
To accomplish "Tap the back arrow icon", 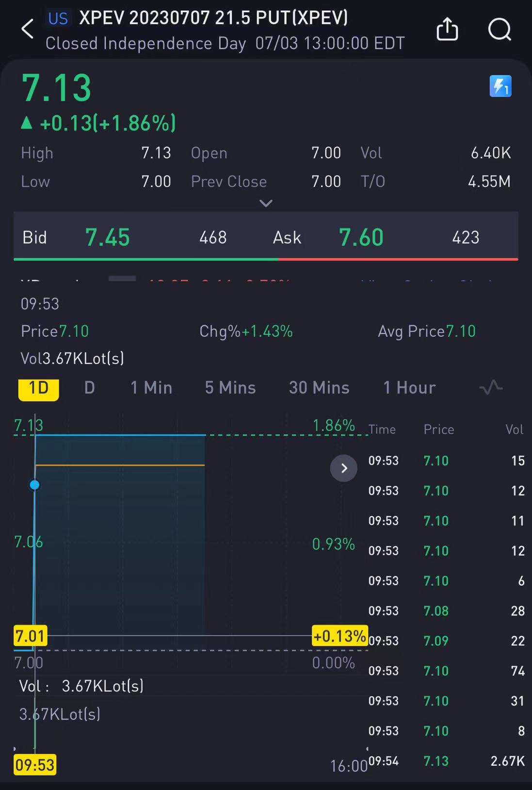I will click(28, 29).
